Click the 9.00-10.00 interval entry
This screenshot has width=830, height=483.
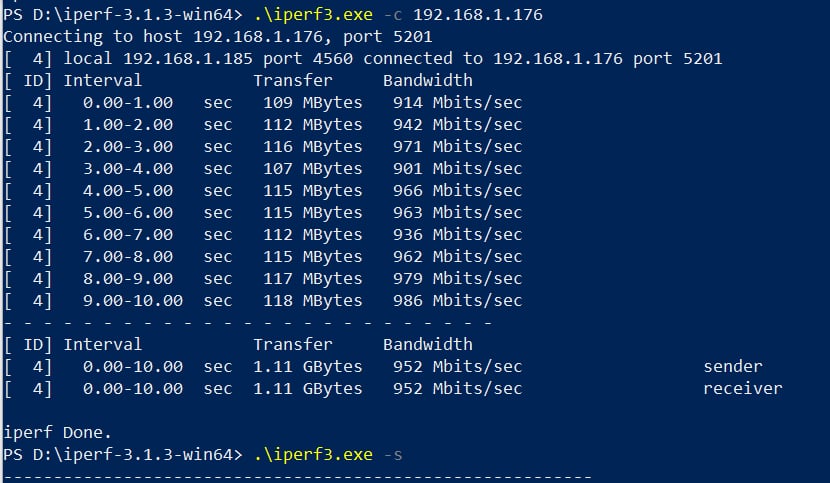pos(133,300)
